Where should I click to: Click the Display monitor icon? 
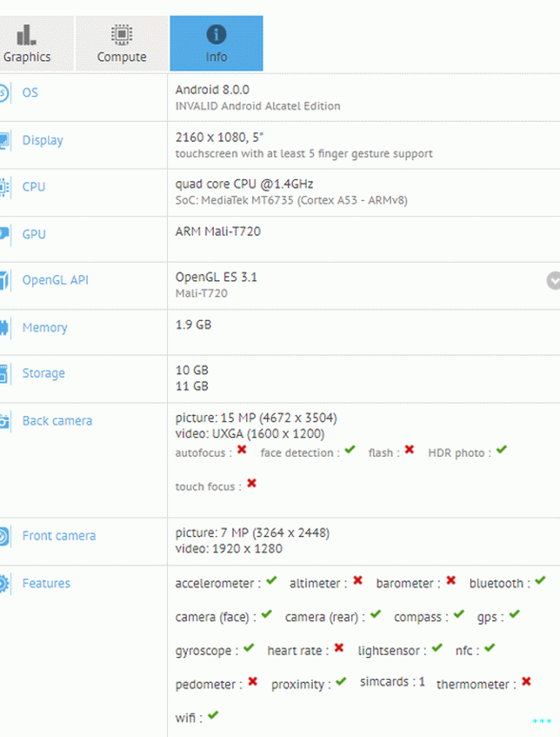(4, 141)
